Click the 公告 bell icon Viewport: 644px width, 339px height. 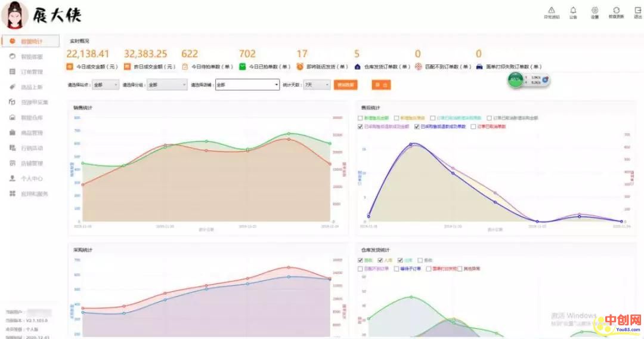coord(573,11)
